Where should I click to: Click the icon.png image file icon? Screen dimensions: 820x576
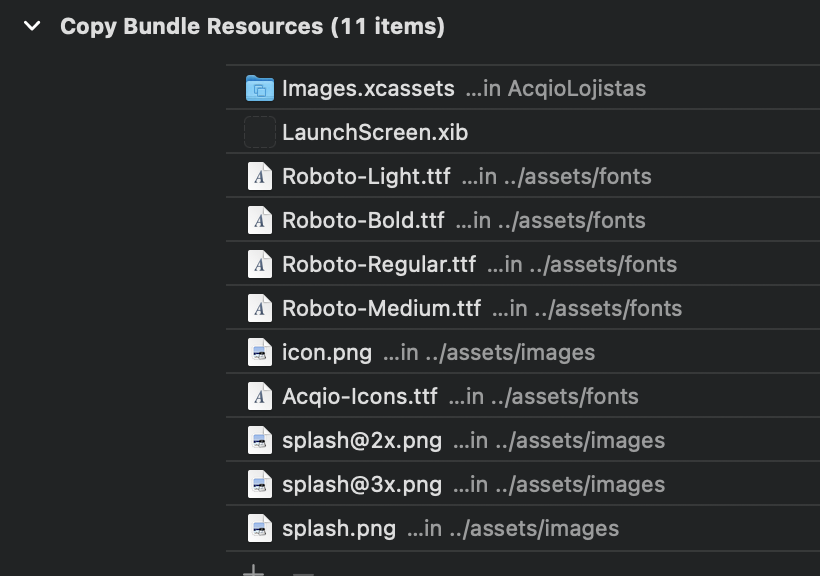(x=260, y=352)
